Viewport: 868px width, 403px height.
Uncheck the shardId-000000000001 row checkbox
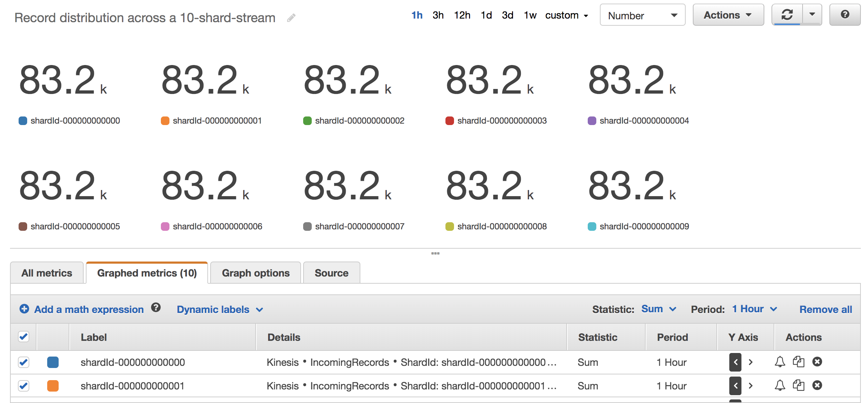tap(24, 386)
